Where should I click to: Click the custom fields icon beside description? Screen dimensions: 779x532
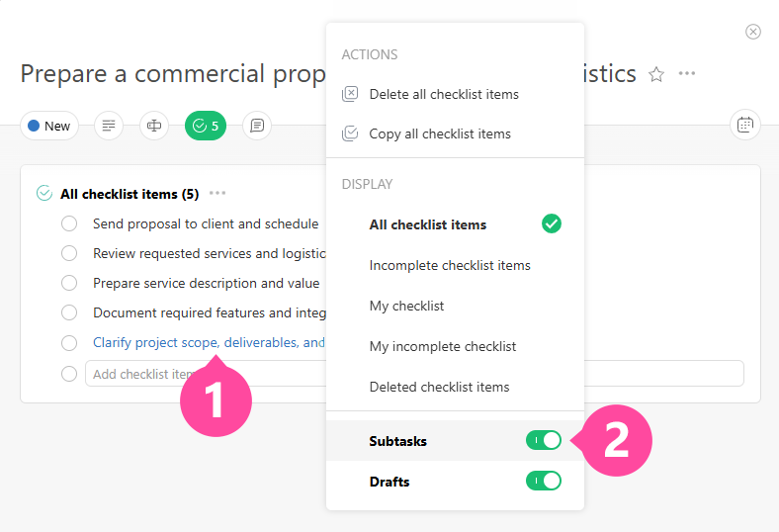[153, 126]
